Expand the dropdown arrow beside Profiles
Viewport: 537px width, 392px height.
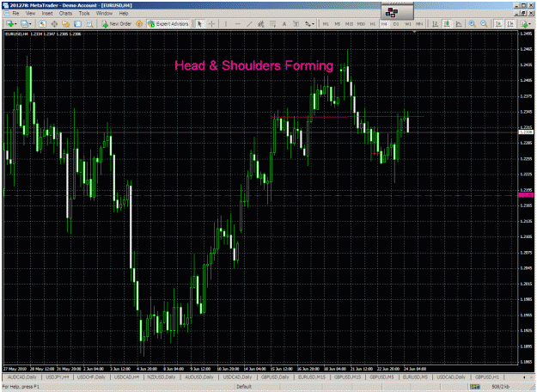point(30,24)
